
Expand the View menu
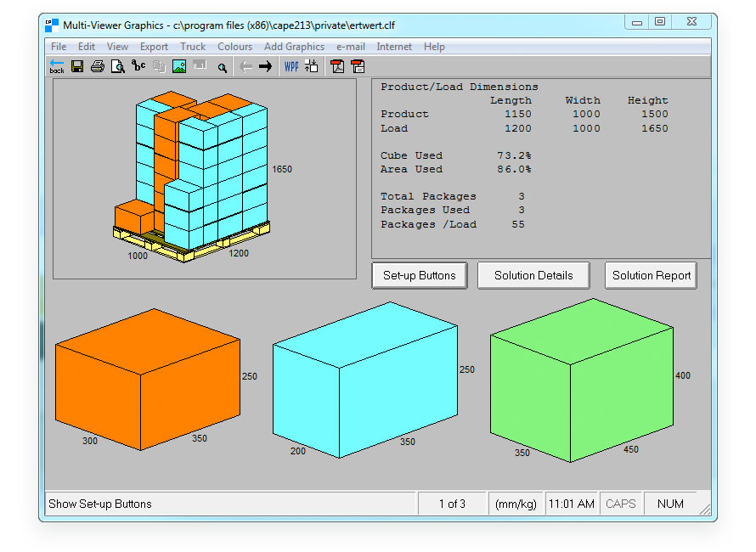[117, 47]
